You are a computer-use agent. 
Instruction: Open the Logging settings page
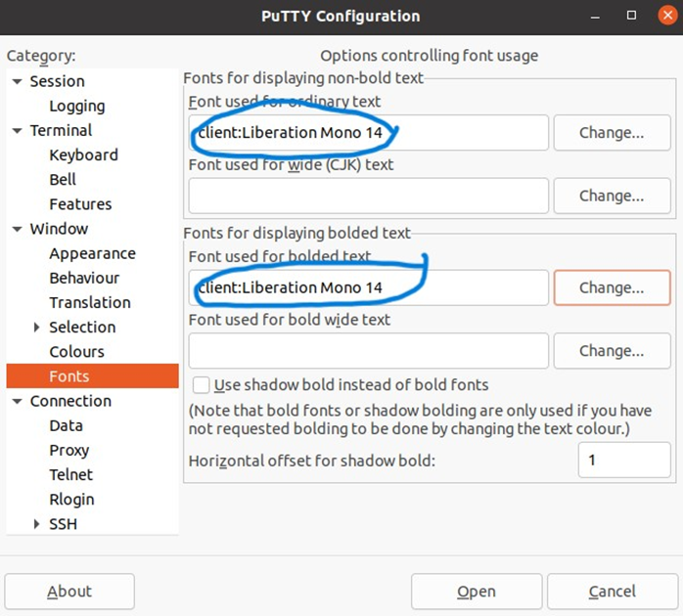76,106
